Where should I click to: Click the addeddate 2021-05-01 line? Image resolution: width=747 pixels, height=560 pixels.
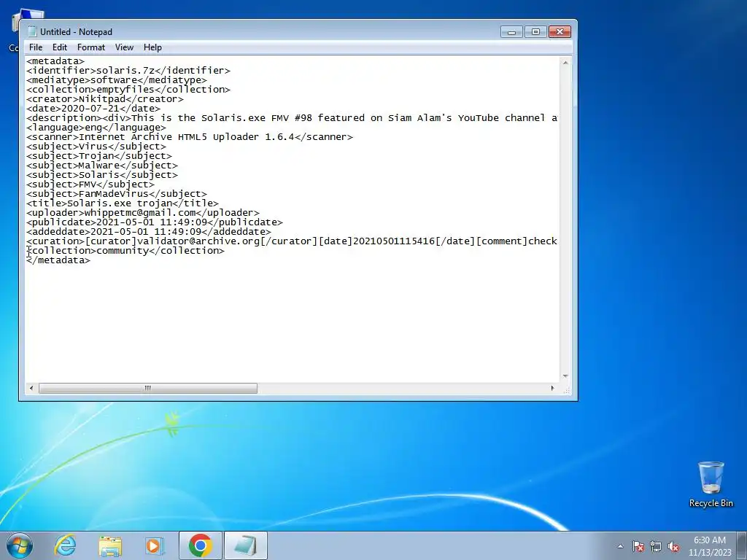149,232
